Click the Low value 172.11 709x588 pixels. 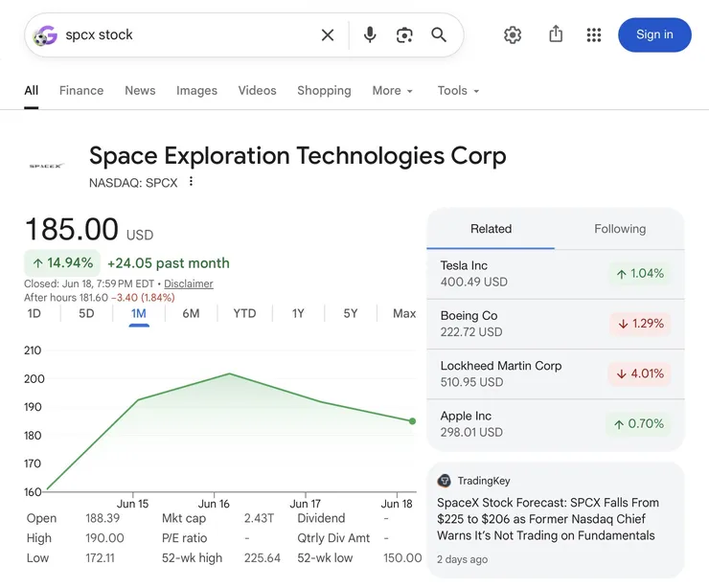(100, 557)
